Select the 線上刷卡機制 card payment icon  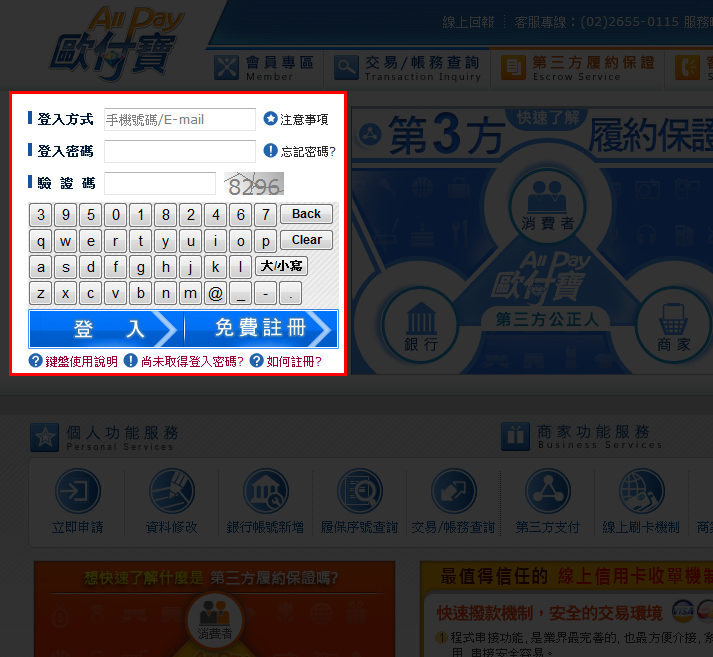641,492
